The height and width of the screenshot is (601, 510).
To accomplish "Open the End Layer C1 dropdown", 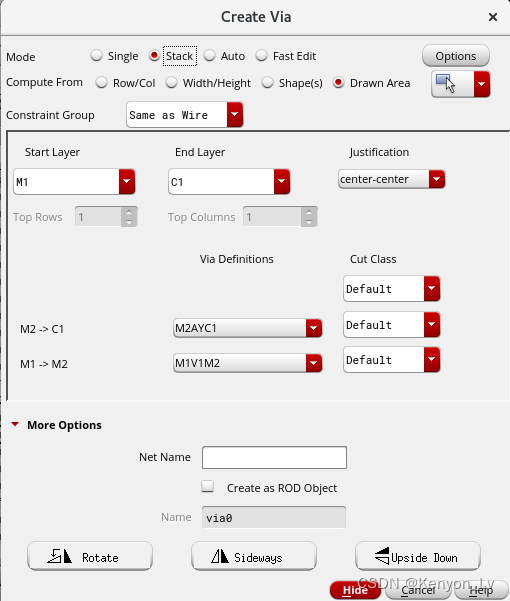I will point(229,181).
